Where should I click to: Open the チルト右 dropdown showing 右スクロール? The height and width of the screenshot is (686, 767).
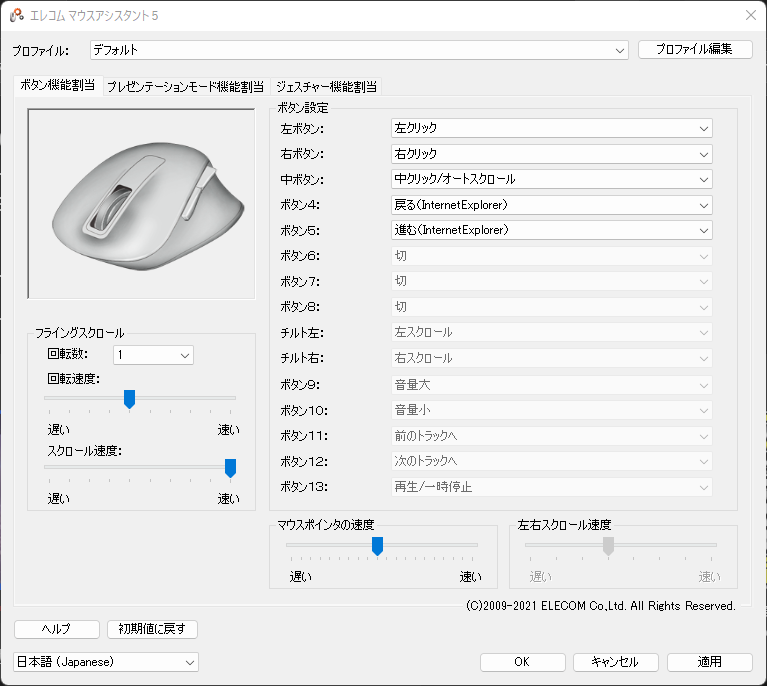(552, 358)
